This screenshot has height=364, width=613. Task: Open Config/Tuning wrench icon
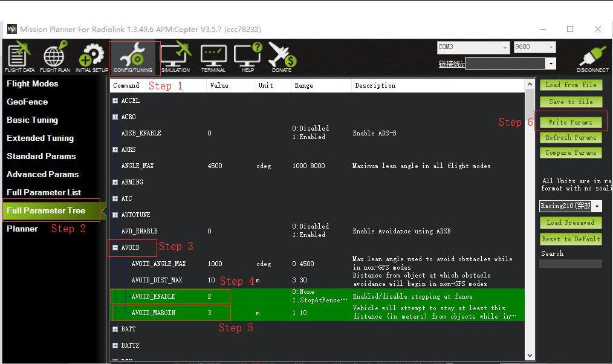(x=133, y=57)
